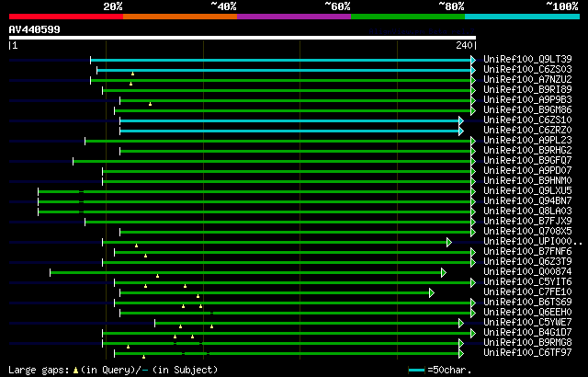Select the UniRef100_C6TF97 label
Image resolution: width=588 pixels, height=377 pixels.
[x=527, y=352]
